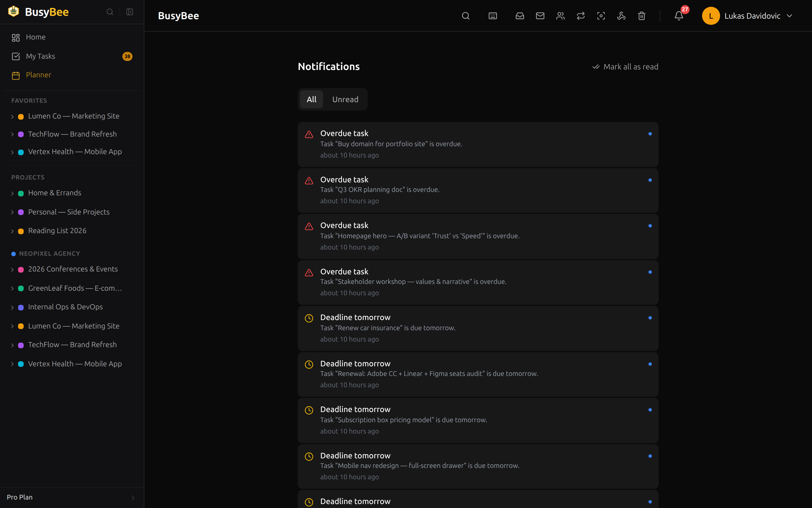Click the repeat arrows icon

click(581, 16)
